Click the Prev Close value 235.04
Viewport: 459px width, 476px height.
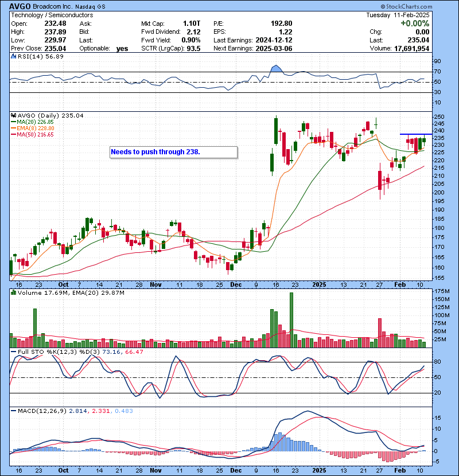tap(55, 49)
